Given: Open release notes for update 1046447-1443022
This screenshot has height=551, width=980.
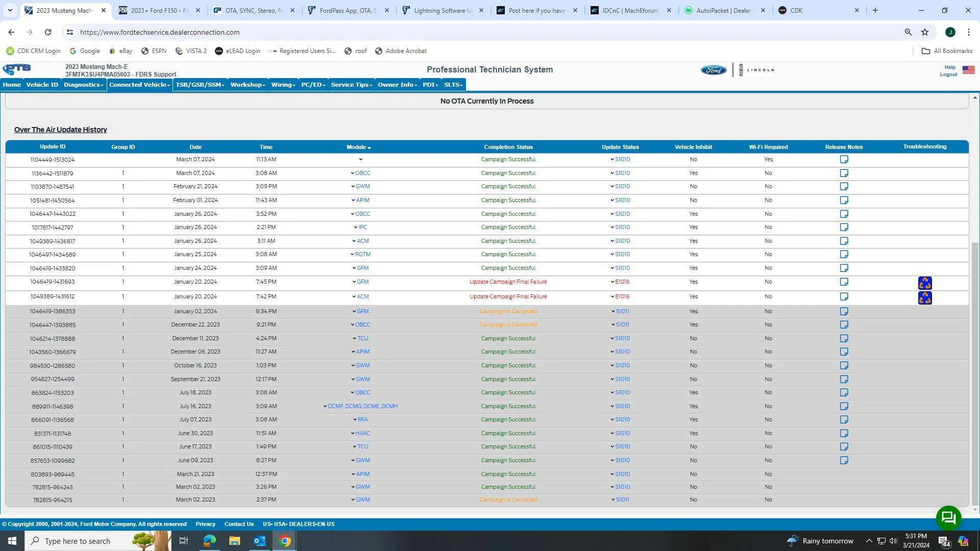Looking at the screenshot, I should (844, 214).
